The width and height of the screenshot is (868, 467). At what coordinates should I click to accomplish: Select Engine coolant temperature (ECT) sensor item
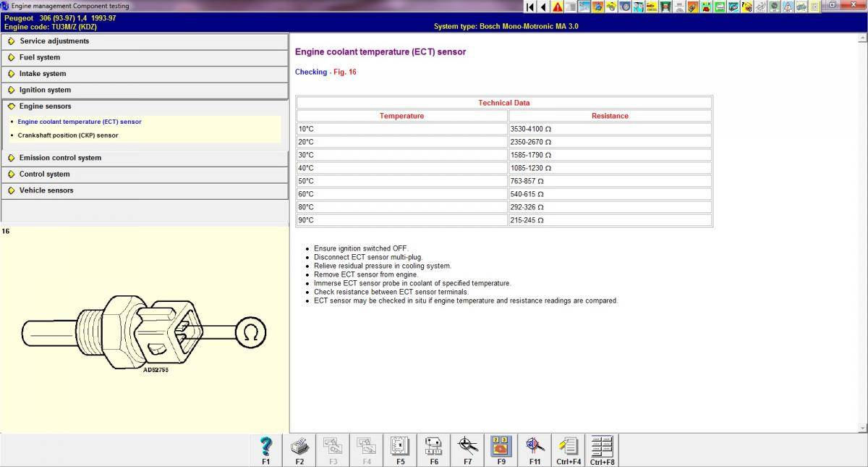click(x=80, y=122)
